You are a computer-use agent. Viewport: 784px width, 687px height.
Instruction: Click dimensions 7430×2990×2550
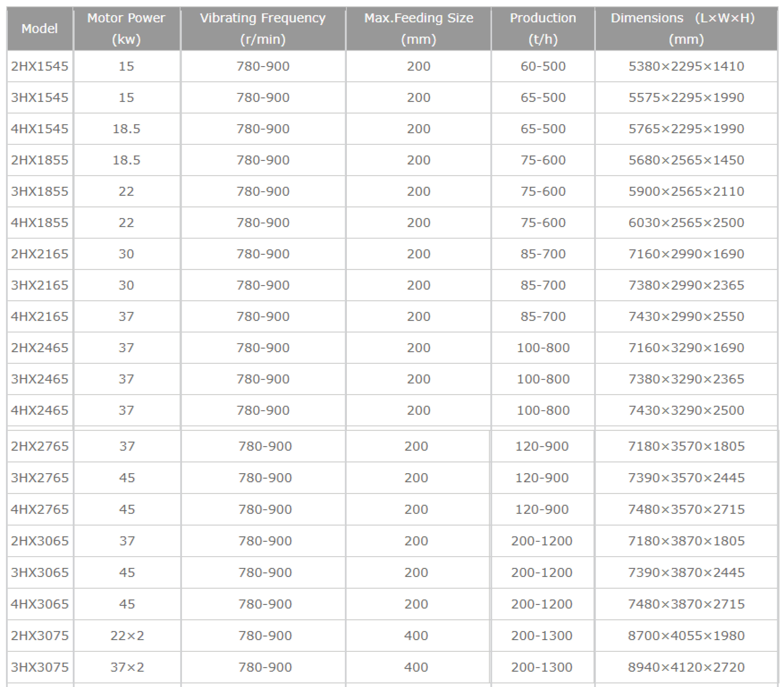point(686,317)
